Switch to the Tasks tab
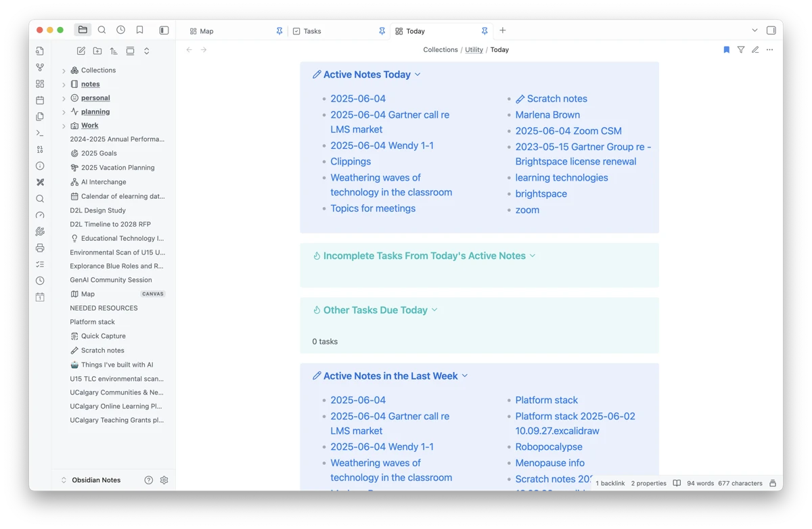Screen dimensions: 812x529 [x=312, y=31]
